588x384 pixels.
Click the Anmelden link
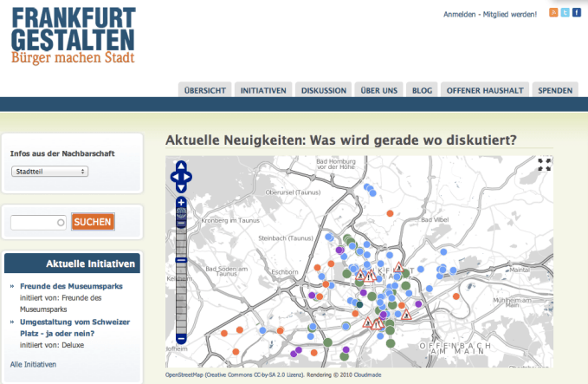coord(459,14)
